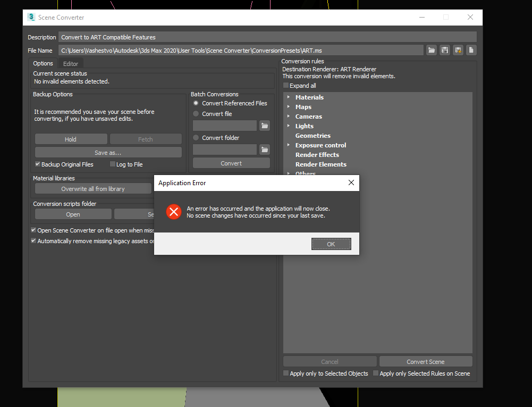Close the Application Error dialog with X
This screenshot has width=532, height=407.
point(351,183)
